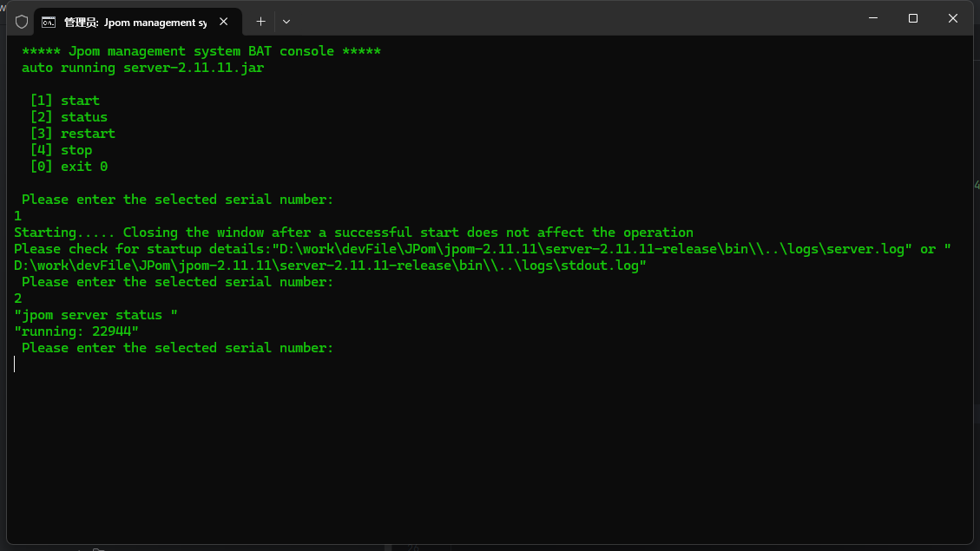Close the terminal window
The height and width of the screenshot is (551, 980).
coord(953,18)
